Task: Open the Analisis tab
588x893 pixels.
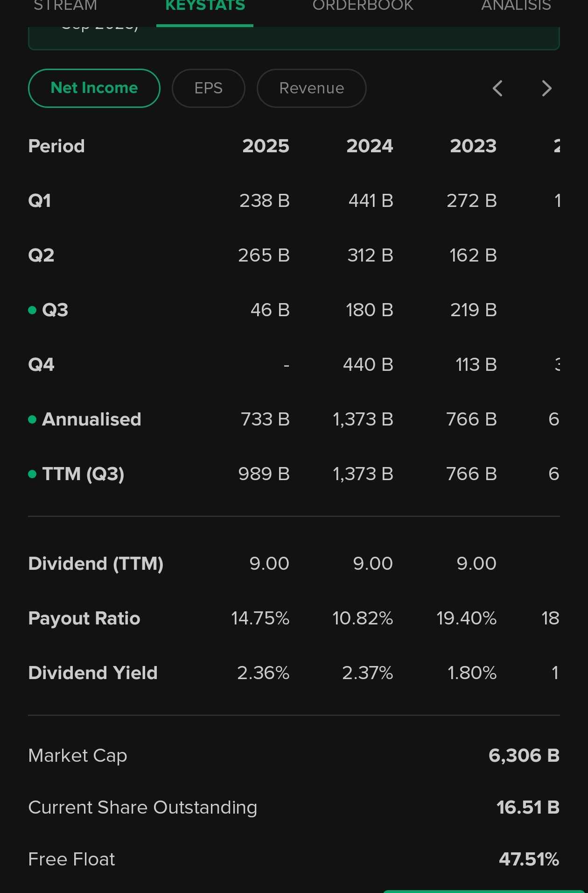Action: [x=516, y=7]
